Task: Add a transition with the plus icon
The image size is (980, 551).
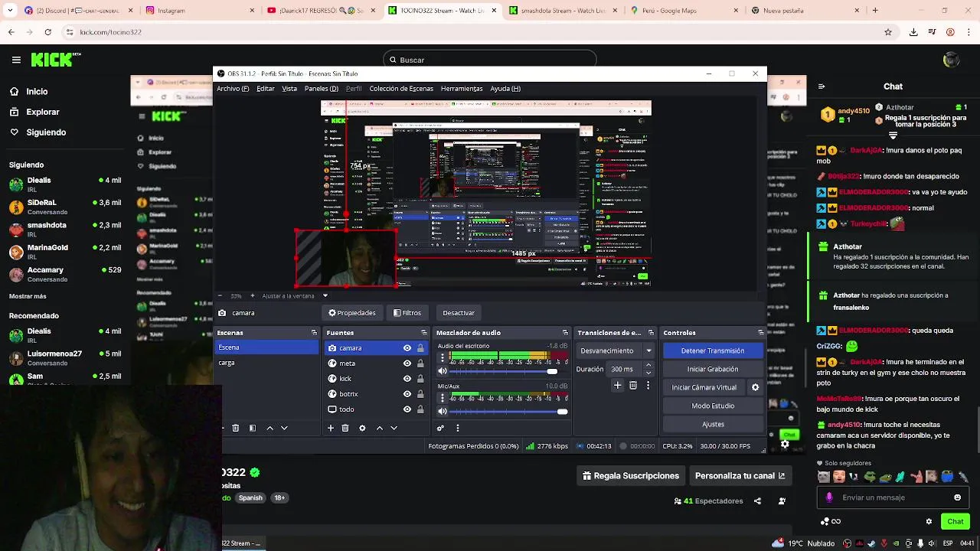Action: click(618, 386)
